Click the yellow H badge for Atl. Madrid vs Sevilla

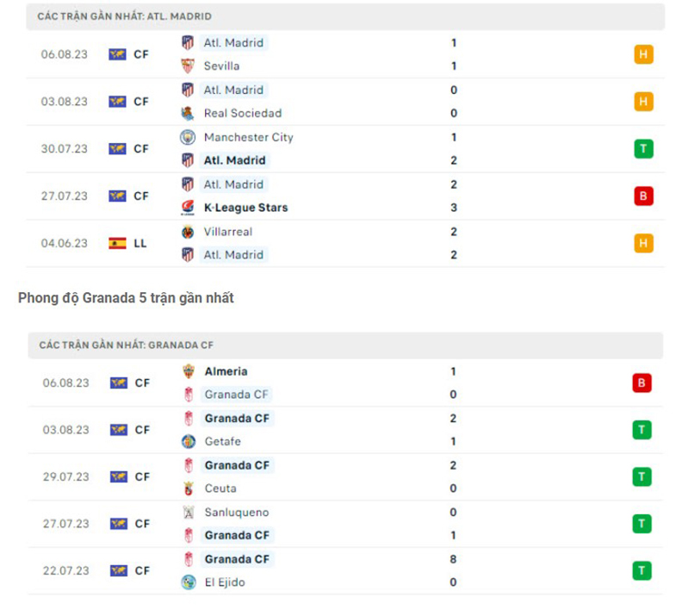[641, 53]
